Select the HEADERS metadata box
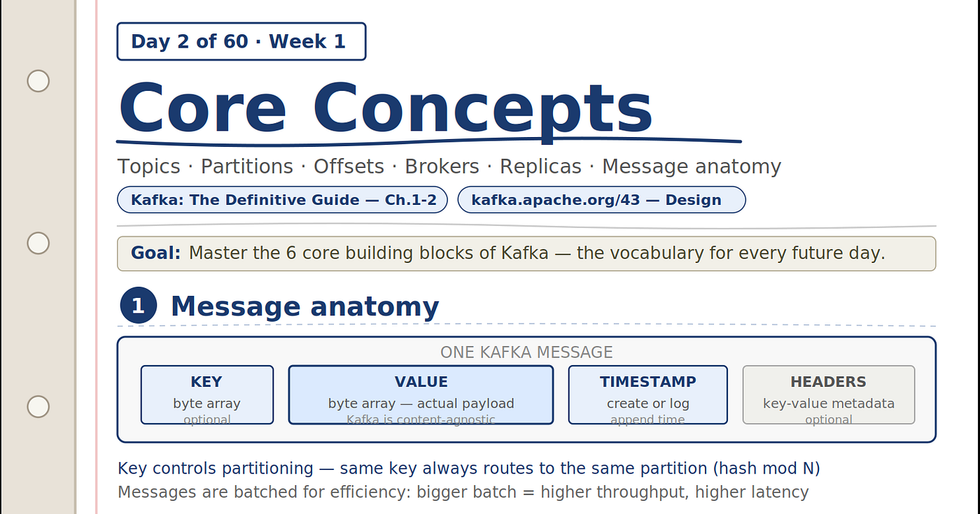 (829, 395)
